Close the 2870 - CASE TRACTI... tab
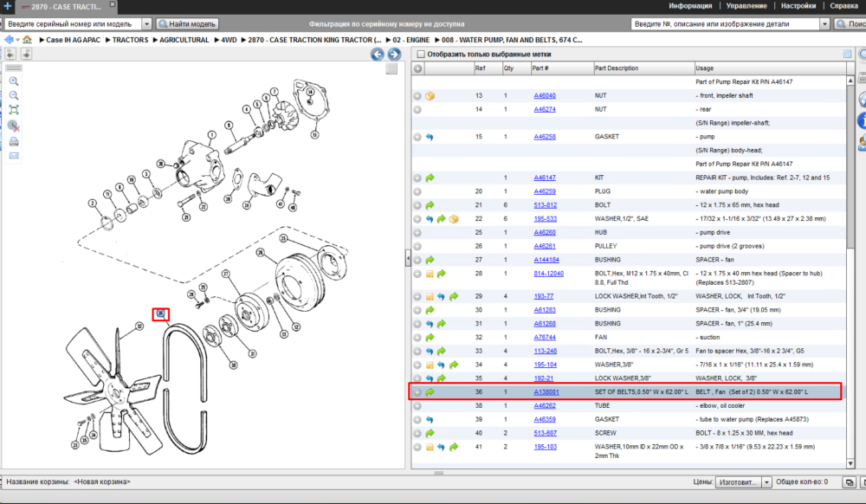This screenshot has width=866, height=504. tap(112, 4)
